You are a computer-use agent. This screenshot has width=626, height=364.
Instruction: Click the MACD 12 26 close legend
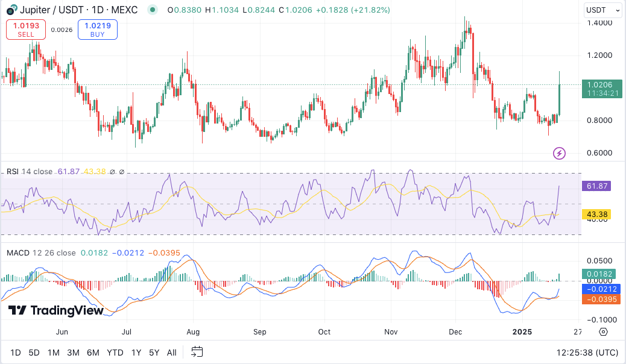pyautogui.click(x=41, y=253)
